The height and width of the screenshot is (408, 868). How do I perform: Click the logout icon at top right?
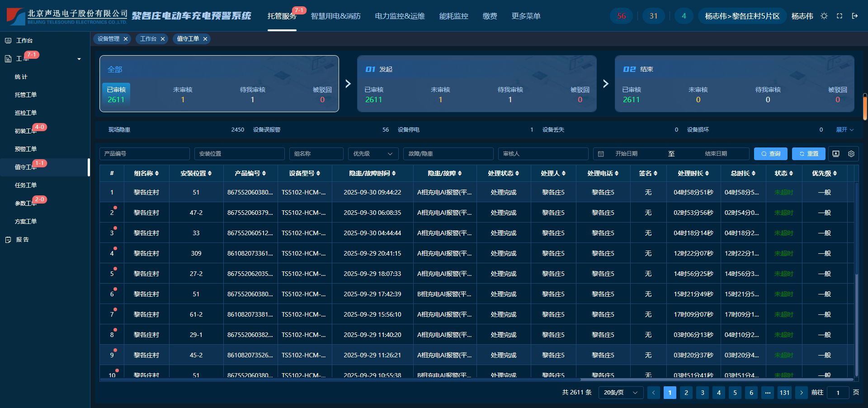[855, 16]
